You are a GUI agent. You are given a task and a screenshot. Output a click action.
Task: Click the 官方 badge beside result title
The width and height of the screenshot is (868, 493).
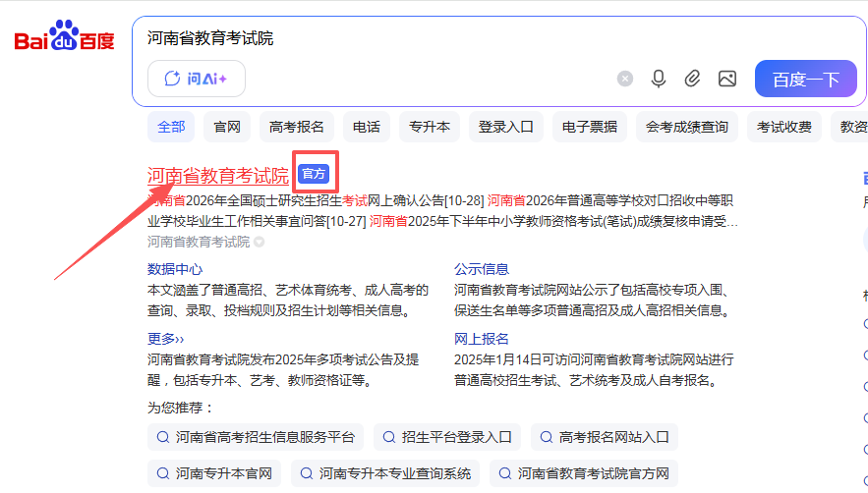[x=314, y=175]
